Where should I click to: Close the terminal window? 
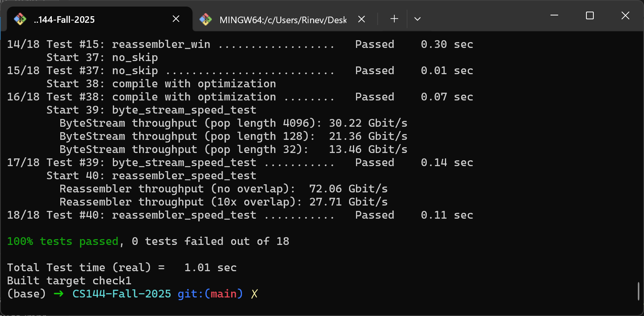pos(625,15)
